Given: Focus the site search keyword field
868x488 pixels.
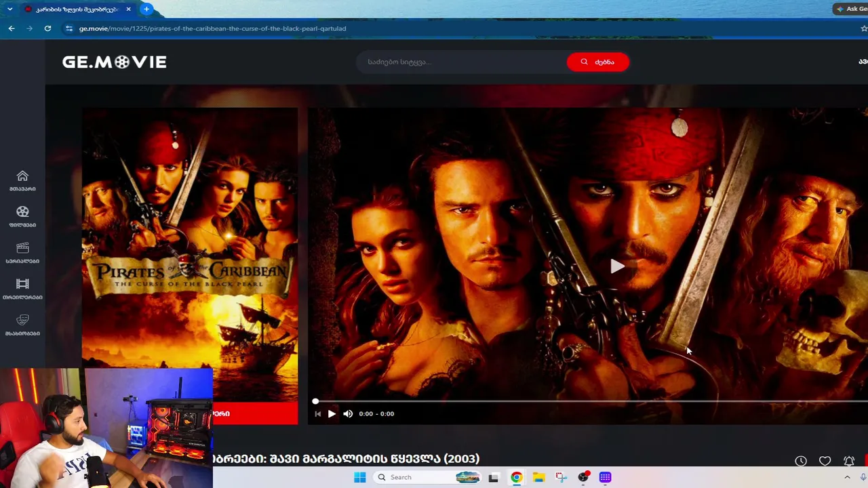Looking at the screenshot, I should [462, 62].
